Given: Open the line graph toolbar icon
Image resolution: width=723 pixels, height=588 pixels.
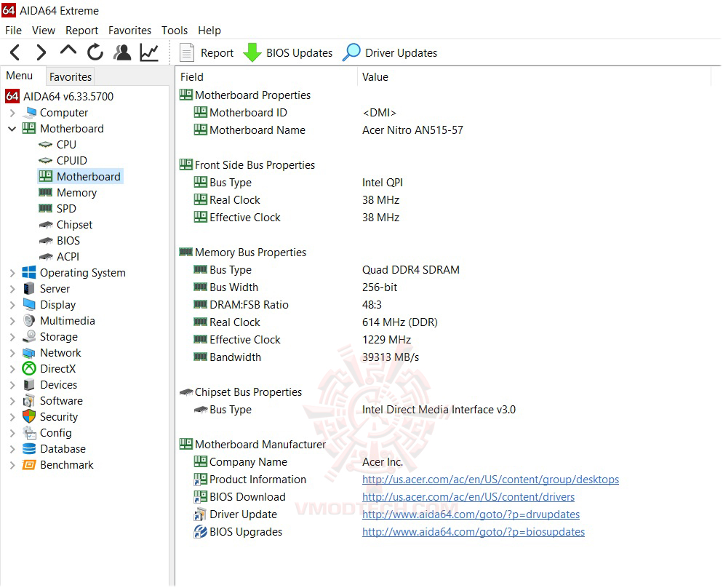Looking at the screenshot, I should [x=149, y=52].
